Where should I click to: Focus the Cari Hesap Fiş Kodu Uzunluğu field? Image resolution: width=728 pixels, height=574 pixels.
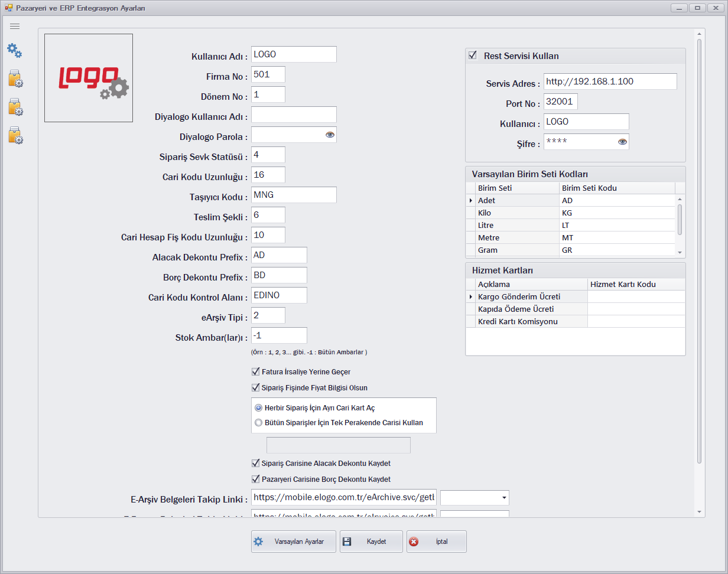coord(268,235)
